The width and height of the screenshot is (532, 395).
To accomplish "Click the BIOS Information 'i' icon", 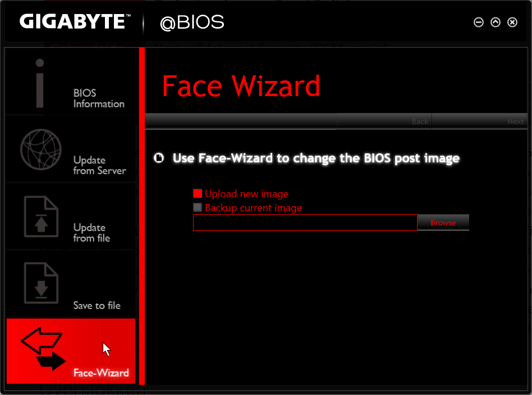I will click(39, 83).
